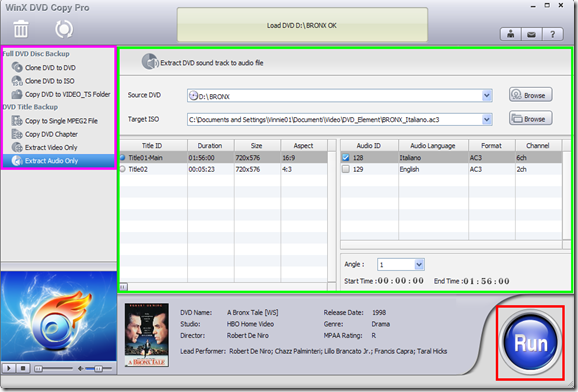
Task: Expand the Target ISO path dropdown arrow
Action: (487, 119)
